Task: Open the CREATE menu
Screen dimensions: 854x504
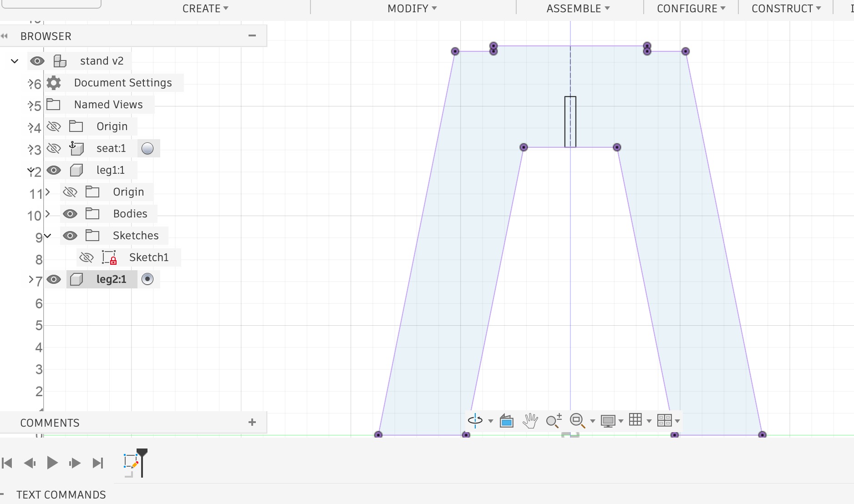Action: pos(205,9)
